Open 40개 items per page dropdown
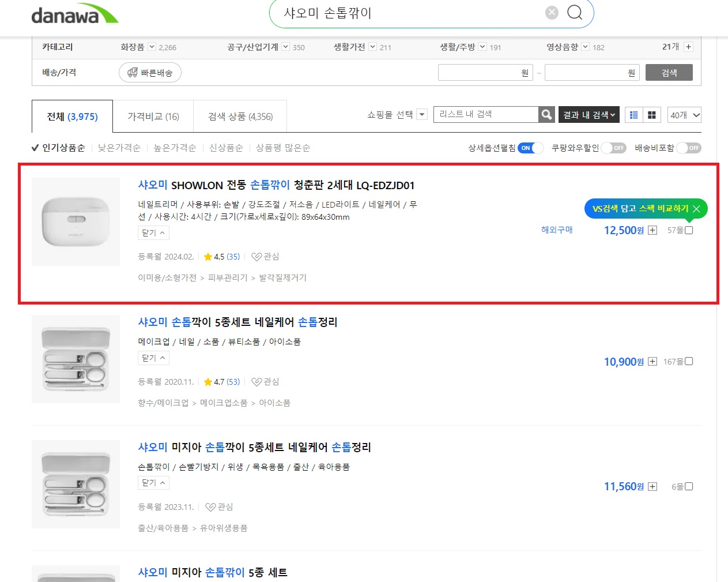This screenshot has width=728, height=582. point(684,115)
